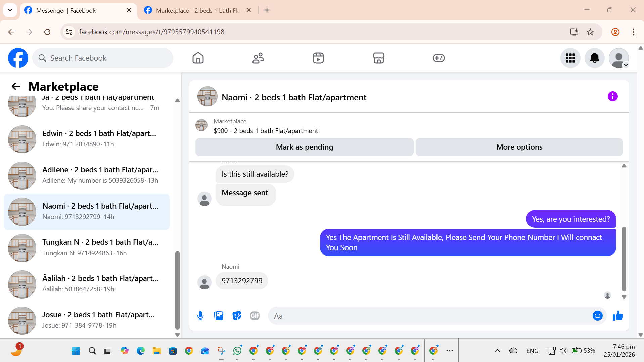Install the app from address bar icon
Screen dimensions: 644x362
[574, 32]
